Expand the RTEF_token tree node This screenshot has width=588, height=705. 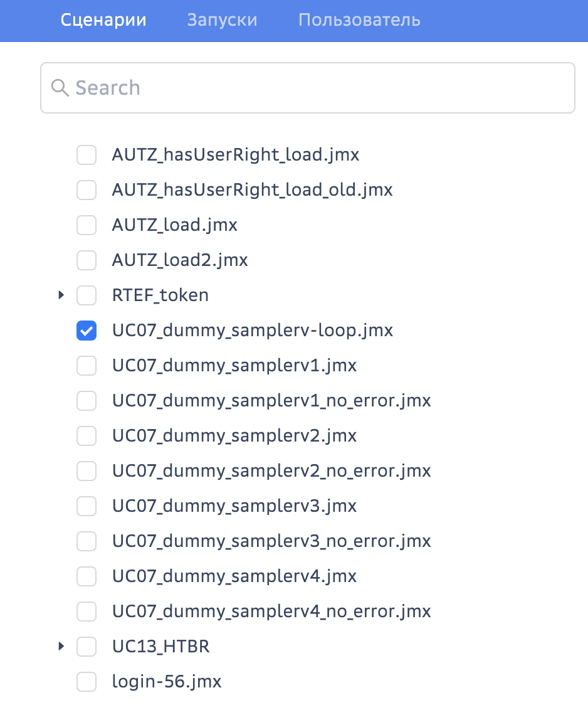(61, 295)
